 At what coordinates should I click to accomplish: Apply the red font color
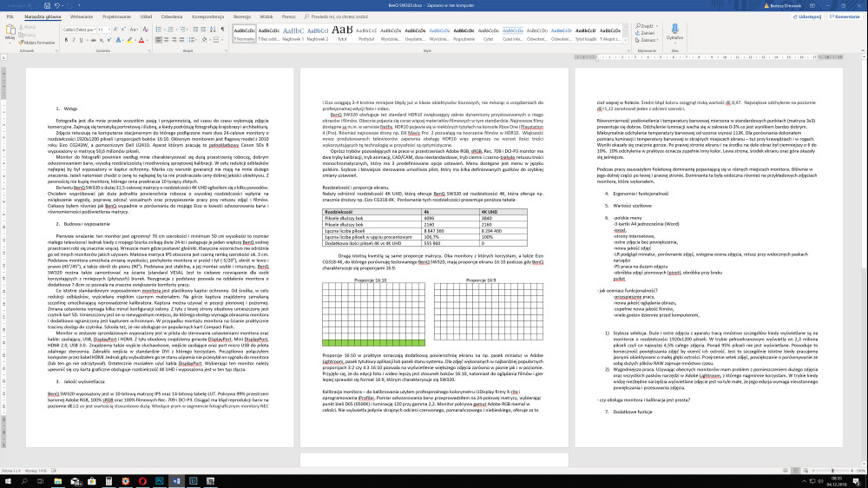pos(141,40)
